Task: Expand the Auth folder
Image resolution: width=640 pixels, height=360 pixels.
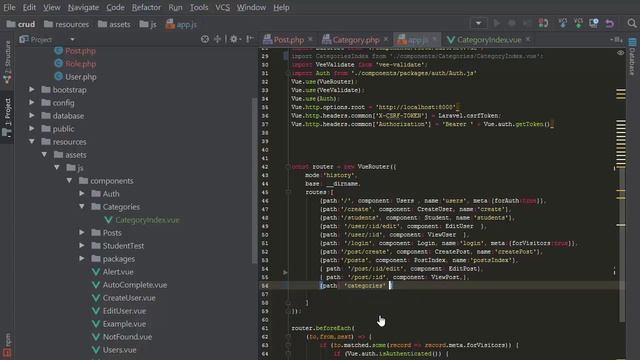Action: tap(82, 193)
